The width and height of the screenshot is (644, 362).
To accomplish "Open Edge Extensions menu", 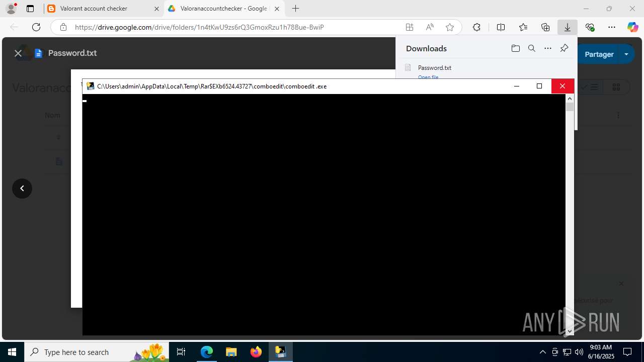I will [x=476, y=27].
